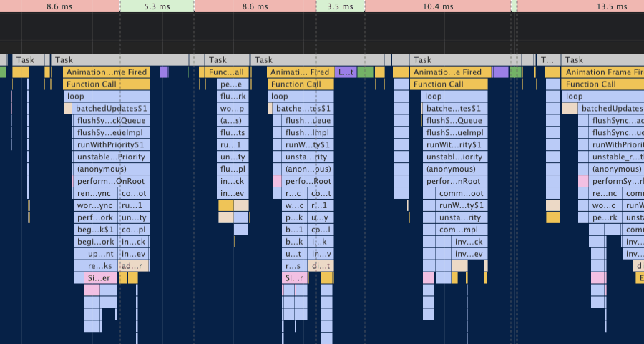Select the '(a...s)' anonymous function entry
Viewport: 644px width, 344px height.
[233, 121]
